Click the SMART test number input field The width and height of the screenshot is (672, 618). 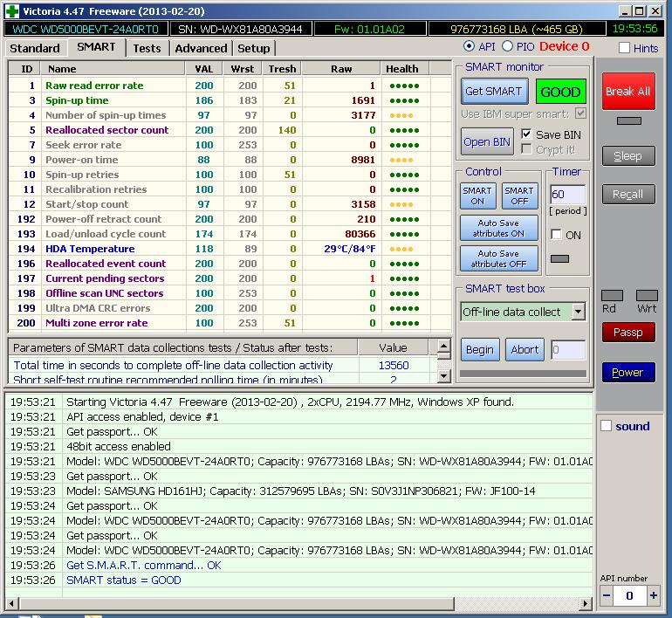point(568,350)
